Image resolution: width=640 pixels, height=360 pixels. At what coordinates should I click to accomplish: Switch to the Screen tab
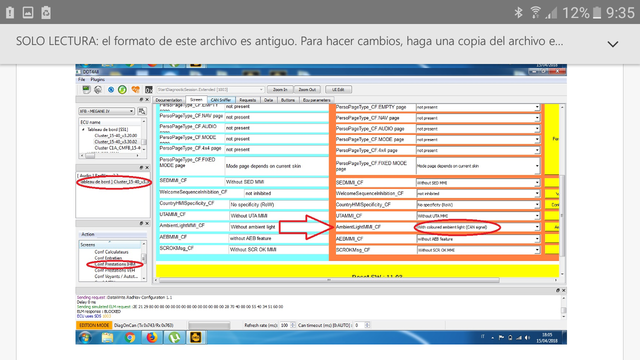pyautogui.click(x=196, y=100)
